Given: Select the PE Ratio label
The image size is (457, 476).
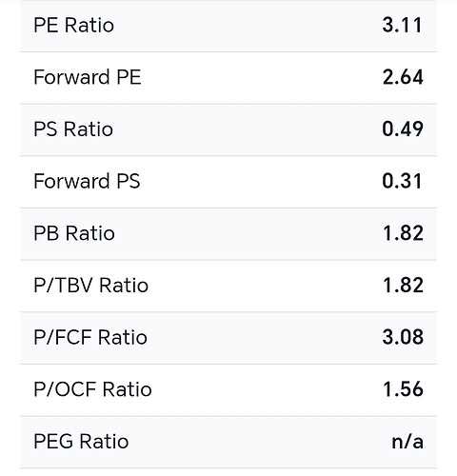Looking at the screenshot, I should tap(73, 25).
